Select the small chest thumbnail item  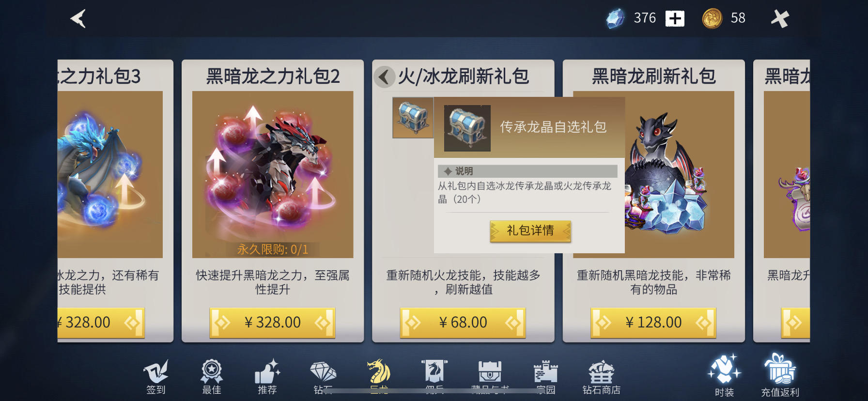[x=413, y=118]
